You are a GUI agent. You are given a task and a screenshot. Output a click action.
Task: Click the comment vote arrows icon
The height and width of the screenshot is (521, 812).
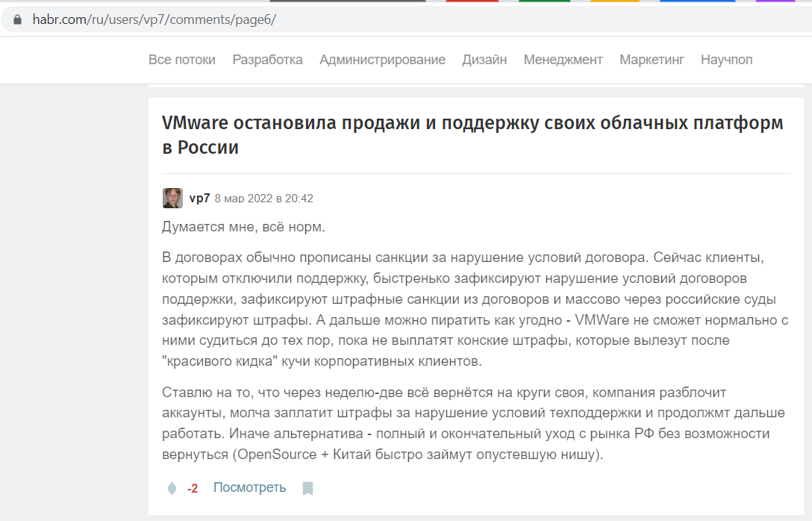[172, 488]
